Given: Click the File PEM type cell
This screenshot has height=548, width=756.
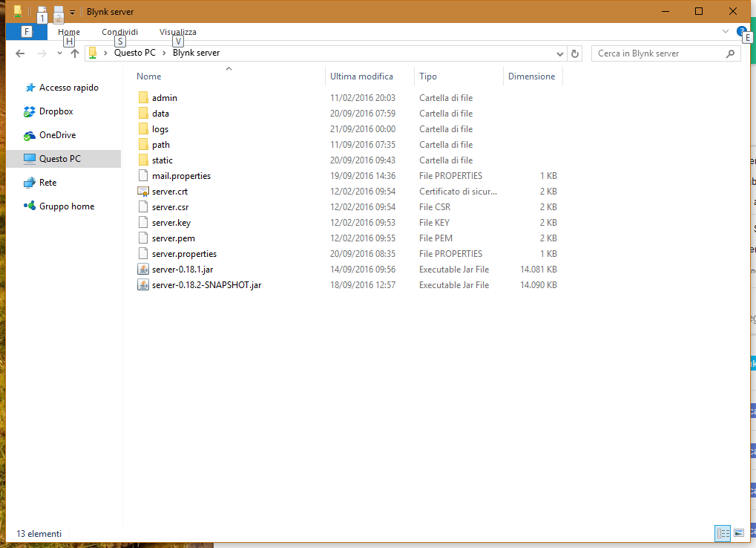Looking at the screenshot, I should point(435,238).
